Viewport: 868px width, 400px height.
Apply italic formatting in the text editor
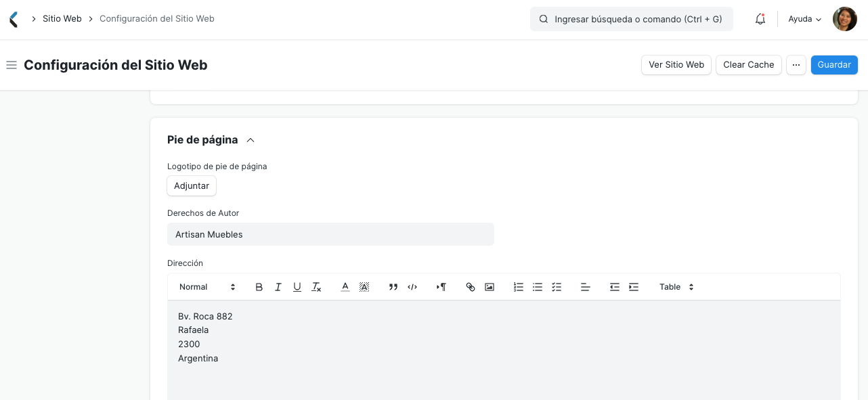(278, 286)
